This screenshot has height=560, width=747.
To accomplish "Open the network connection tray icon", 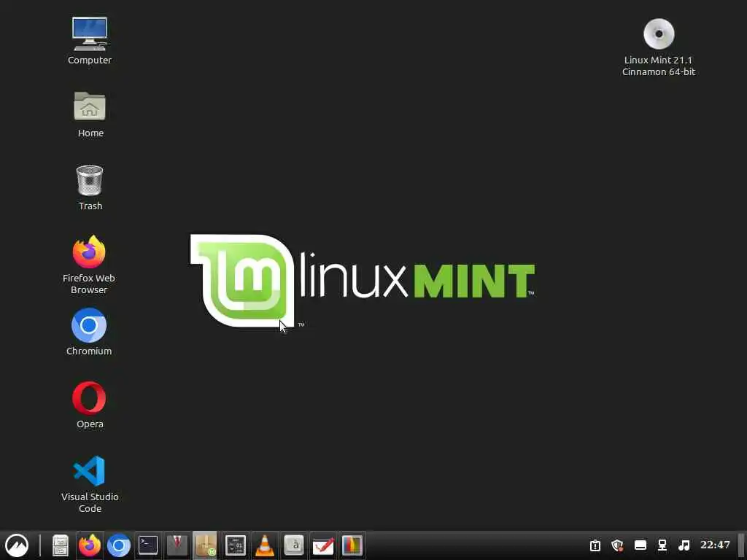I will click(662, 545).
